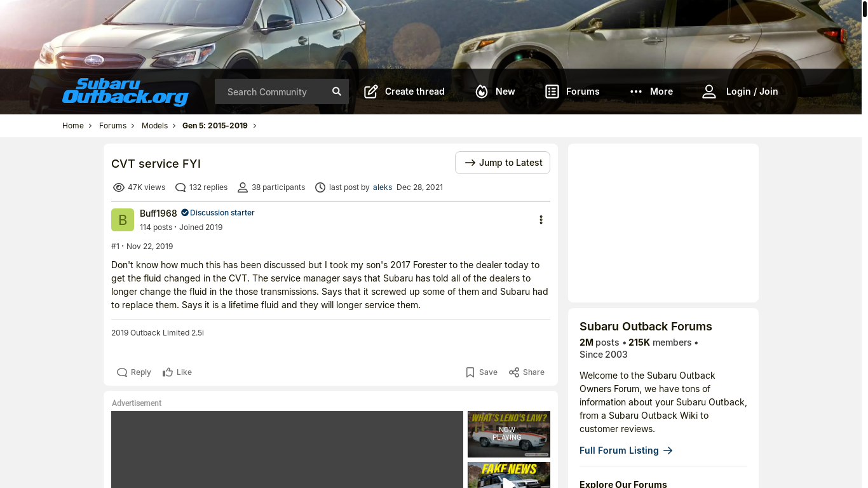
Task: Click the search magnifier icon
Action: [x=337, y=91]
